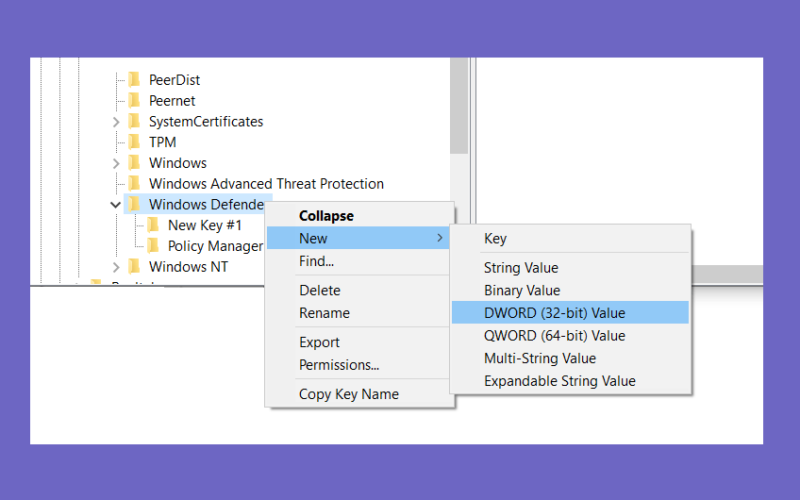Click the SystemCertificates folder icon

(x=134, y=121)
